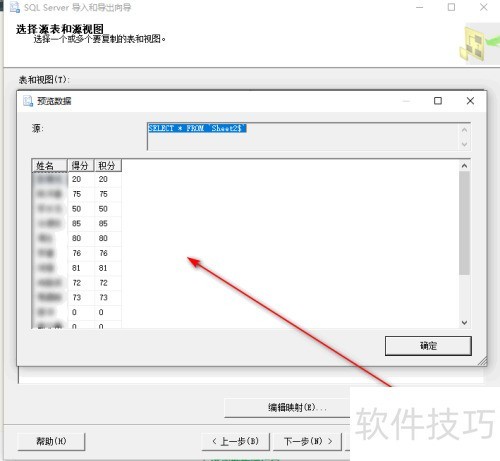Click the 积分 column header
Image resolution: width=500 pixels, height=461 pixels.
(108, 166)
